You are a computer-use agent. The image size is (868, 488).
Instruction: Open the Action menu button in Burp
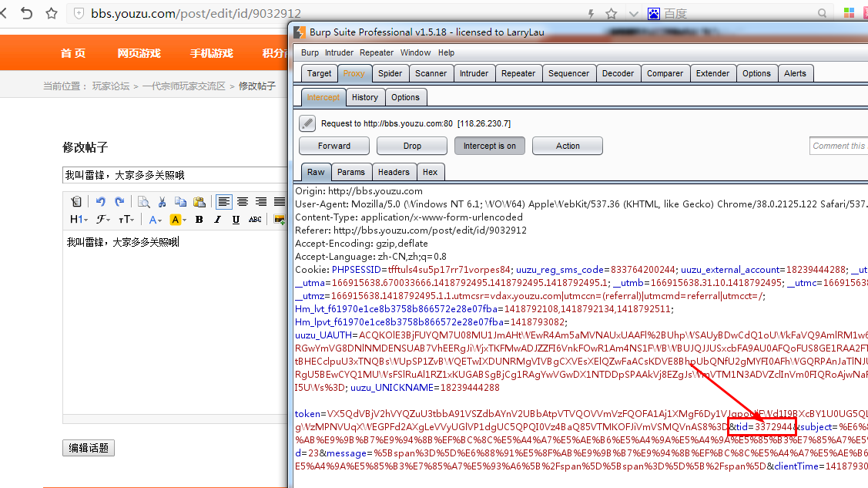[x=568, y=146]
